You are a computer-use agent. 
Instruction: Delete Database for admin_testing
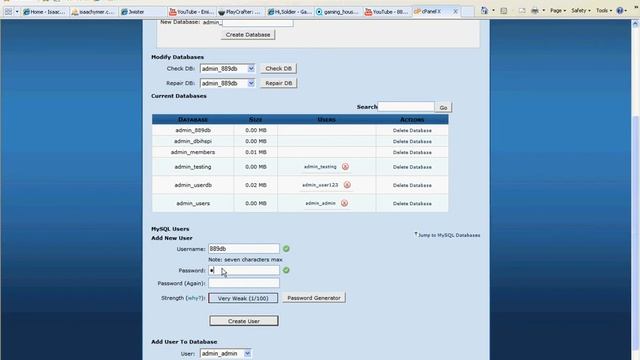(412, 167)
